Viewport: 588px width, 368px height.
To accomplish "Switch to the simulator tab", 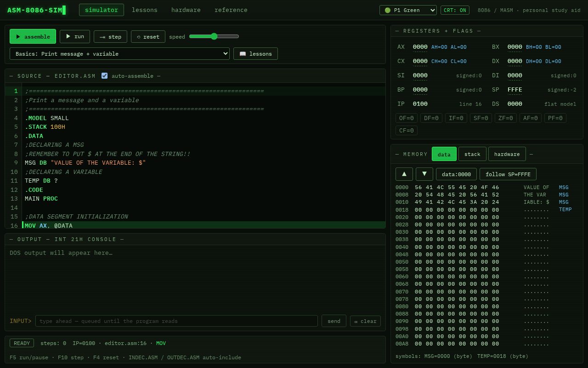I will pos(102,10).
